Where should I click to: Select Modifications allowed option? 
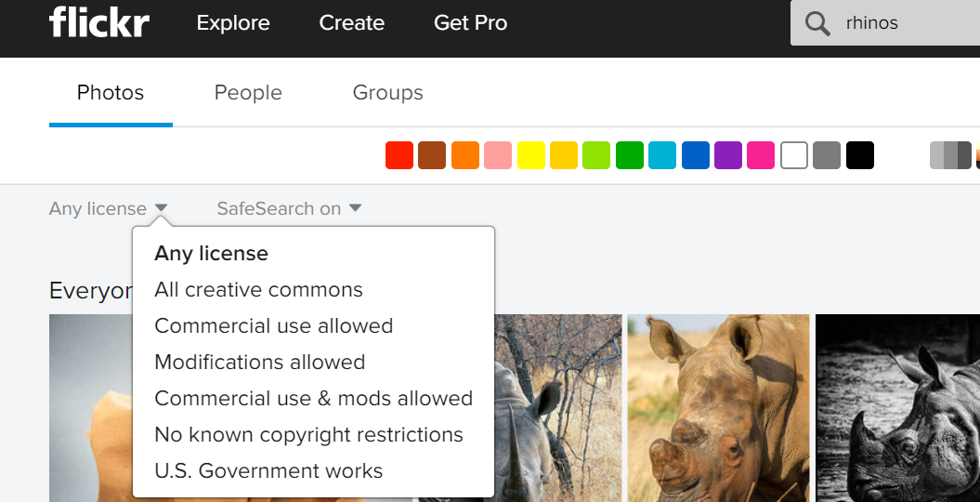coord(259,363)
